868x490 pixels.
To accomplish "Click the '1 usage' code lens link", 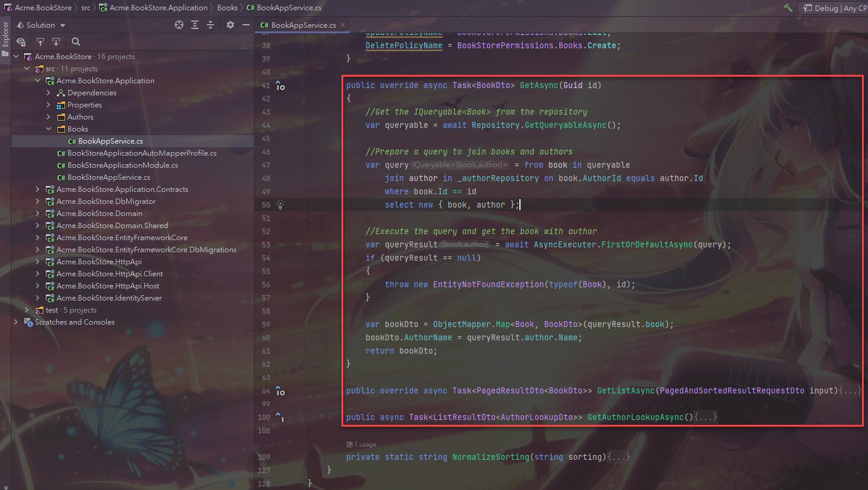I will 364,444.
